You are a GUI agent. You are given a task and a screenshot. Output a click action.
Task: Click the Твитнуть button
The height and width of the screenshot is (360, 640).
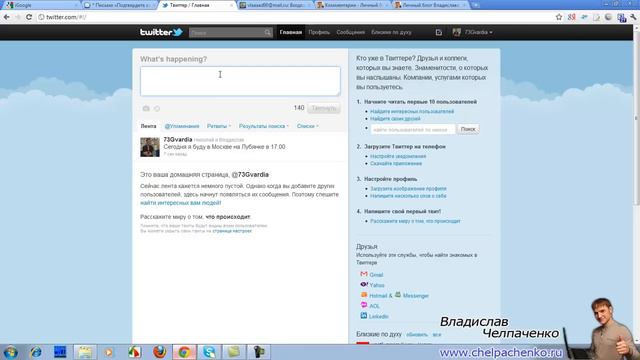[x=324, y=108]
